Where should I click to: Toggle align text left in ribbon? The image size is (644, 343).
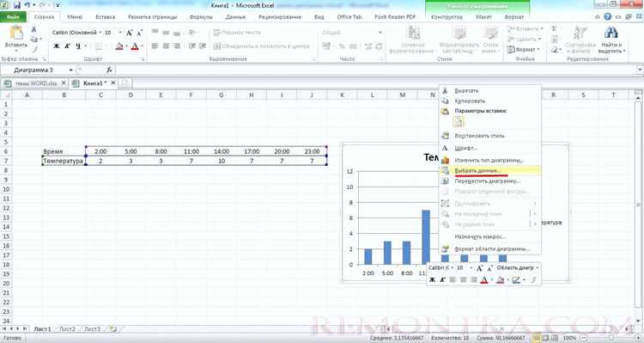[155, 46]
